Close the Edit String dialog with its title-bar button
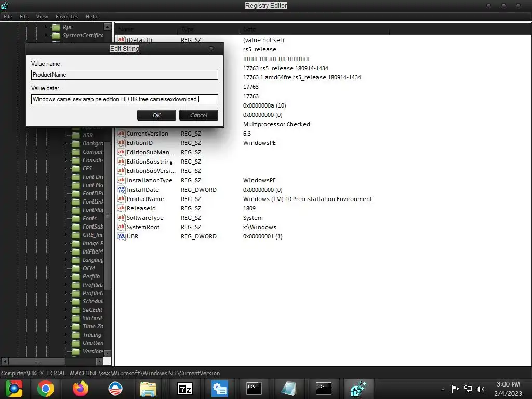Viewport: 532px width, 399px height. pyautogui.click(x=211, y=48)
